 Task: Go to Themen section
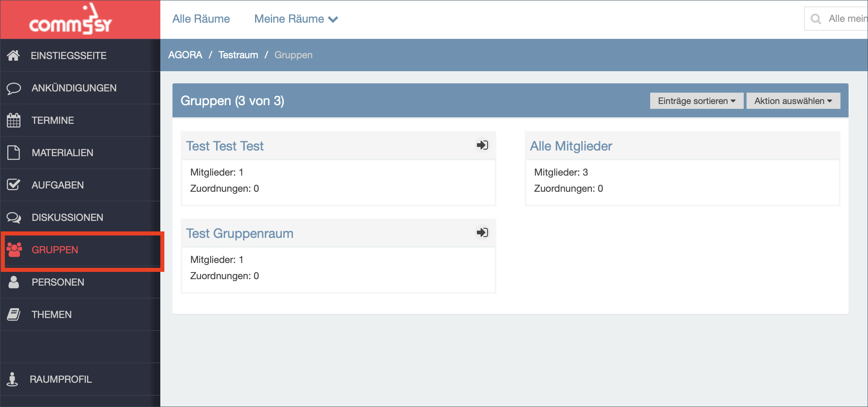click(80, 314)
